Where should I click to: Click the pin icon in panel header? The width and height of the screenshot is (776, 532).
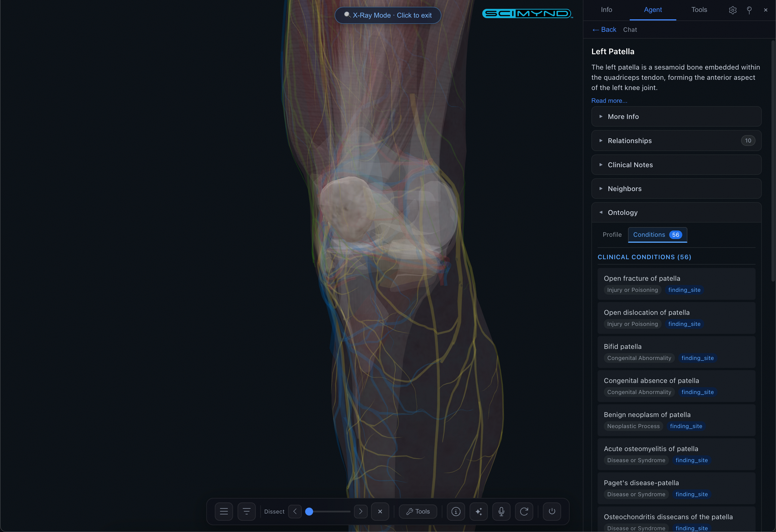pyautogui.click(x=749, y=10)
